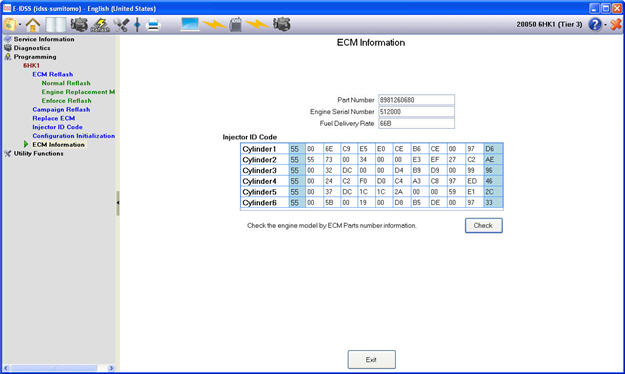Open Service Information in the sidebar
Viewport: 625px width, 374px height.
click(x=44, y=39)
